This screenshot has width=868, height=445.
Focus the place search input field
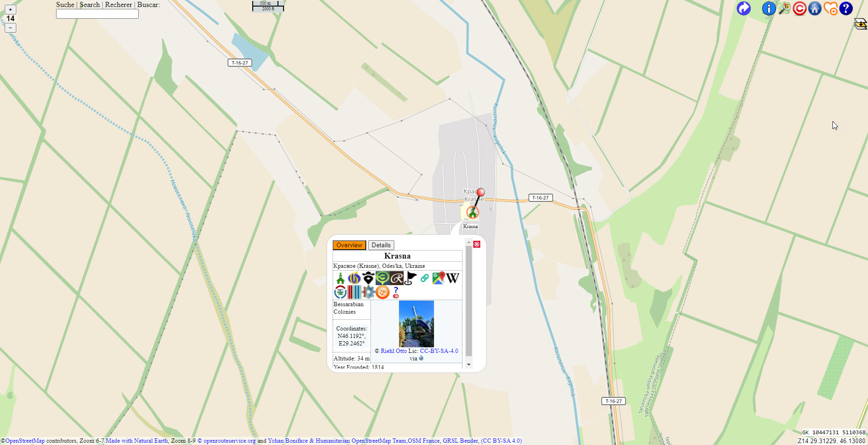coord(97,14)
